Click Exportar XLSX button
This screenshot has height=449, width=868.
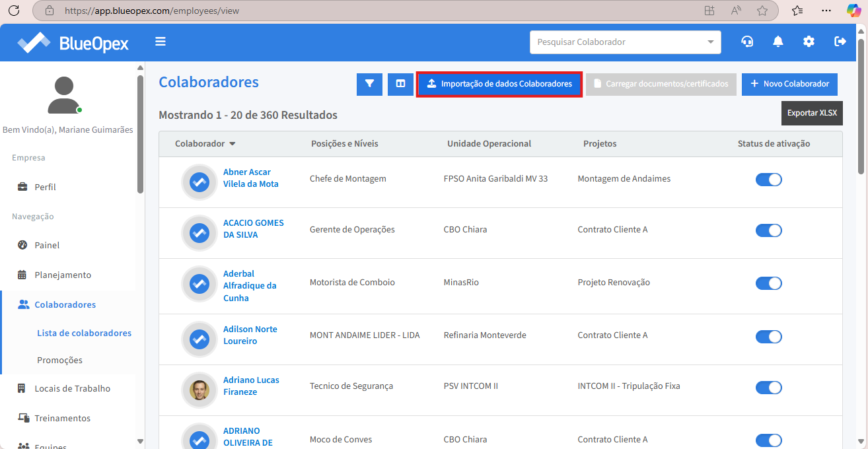point(812,113)
